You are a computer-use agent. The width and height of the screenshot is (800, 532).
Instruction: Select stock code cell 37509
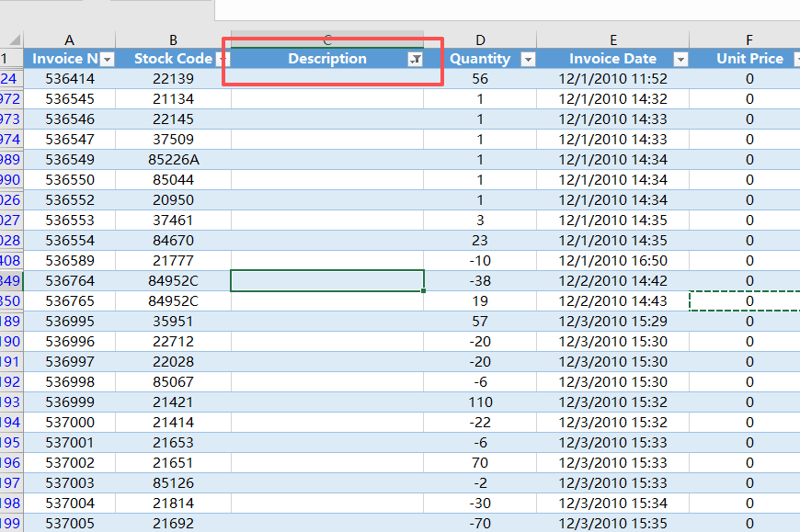173,139
